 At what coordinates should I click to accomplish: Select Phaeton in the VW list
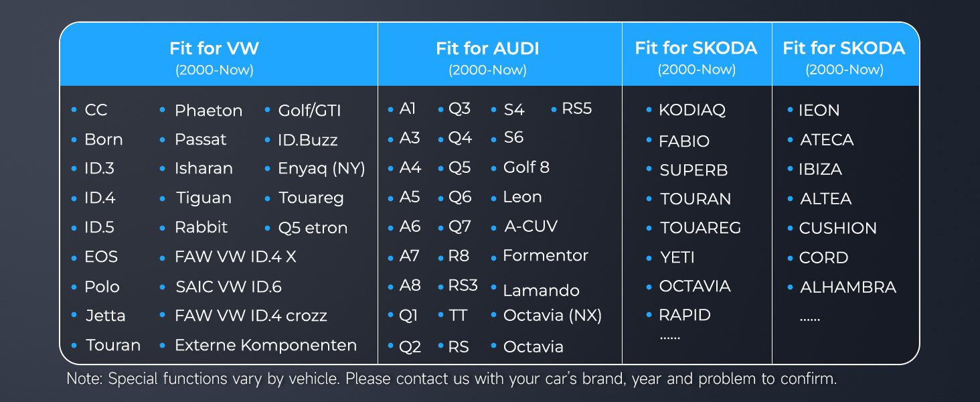click(208, 111)
